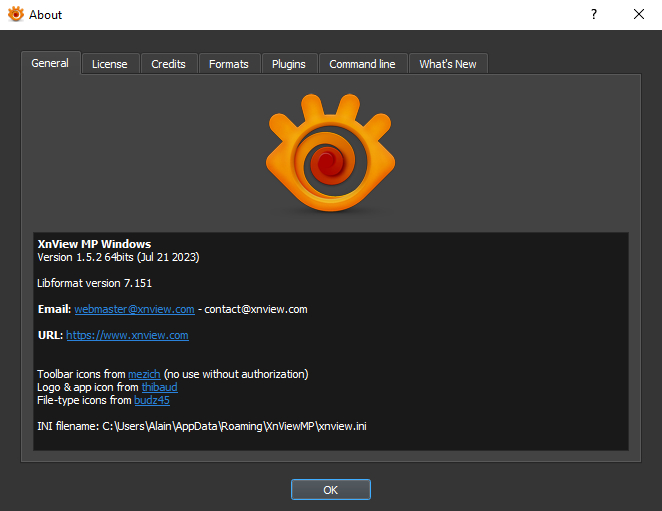Select the General tab
The width and height of the screenshot is (662, 511).
(50, 63)
